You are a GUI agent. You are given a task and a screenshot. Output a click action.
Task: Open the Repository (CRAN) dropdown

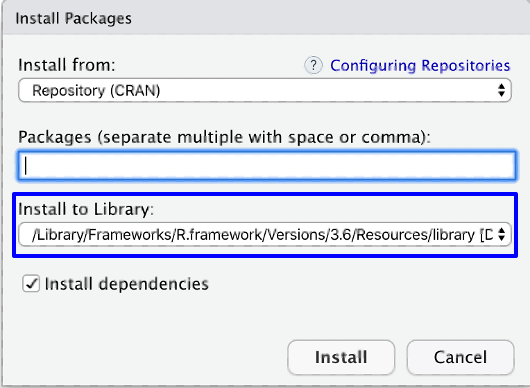[265, 90]
